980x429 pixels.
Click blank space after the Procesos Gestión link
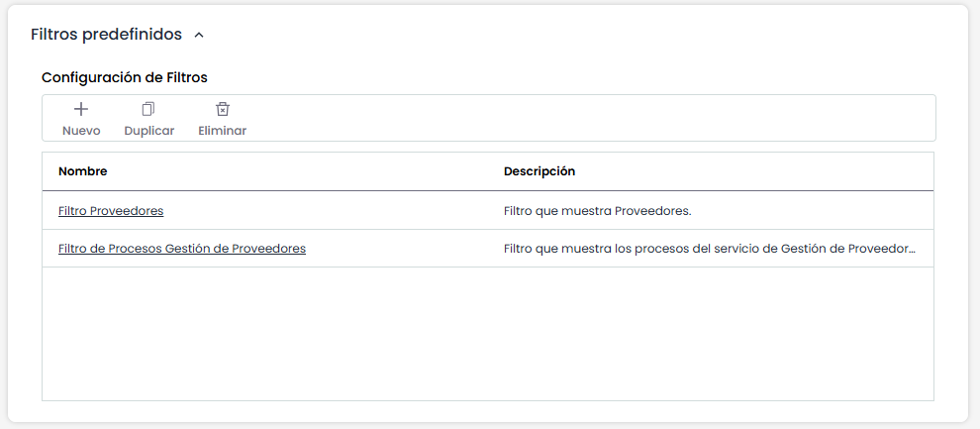tap(396, 249)
